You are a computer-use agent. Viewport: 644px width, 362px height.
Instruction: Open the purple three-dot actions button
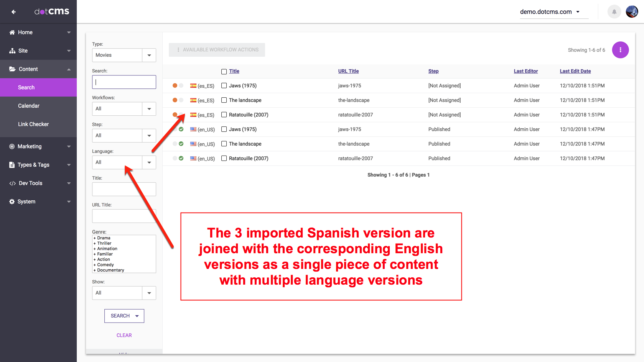(x=620, y=50)
